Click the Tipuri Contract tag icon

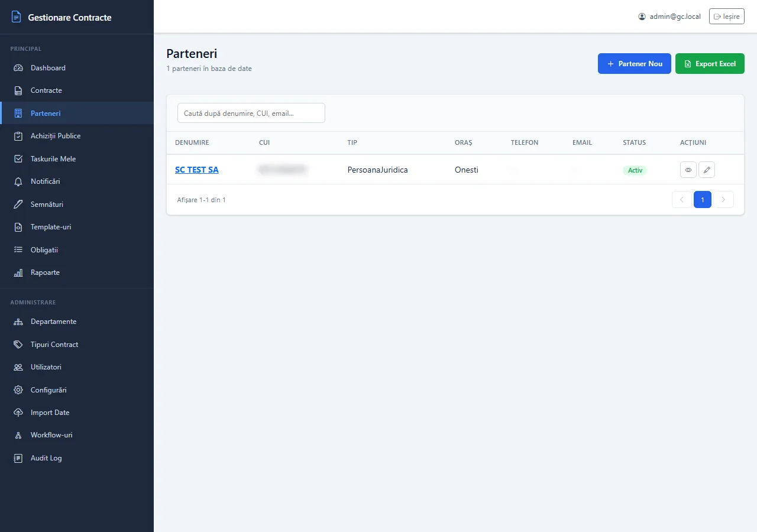pos(18,345)
